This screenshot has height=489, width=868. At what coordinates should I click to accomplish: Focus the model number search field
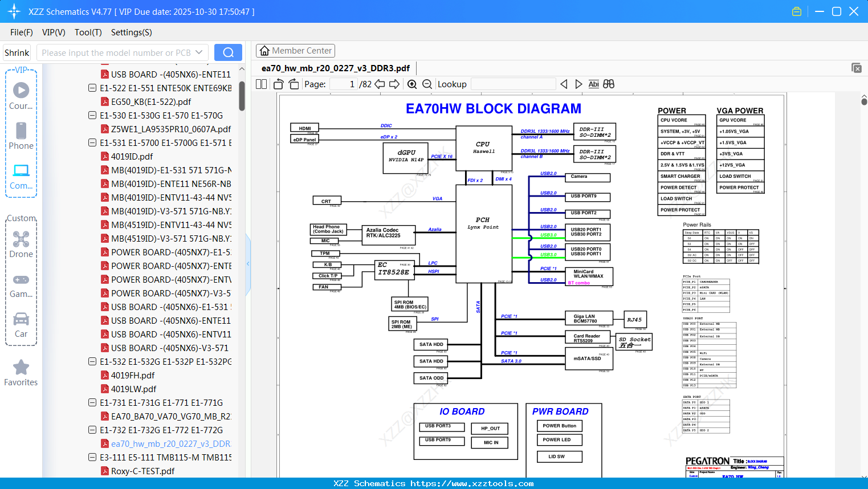pos(117,52)
